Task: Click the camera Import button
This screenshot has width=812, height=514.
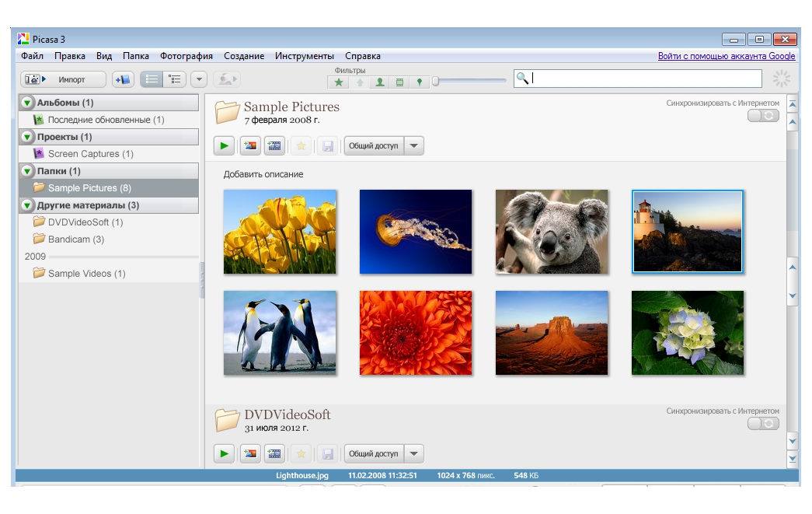Action: (x=63, y=79)
